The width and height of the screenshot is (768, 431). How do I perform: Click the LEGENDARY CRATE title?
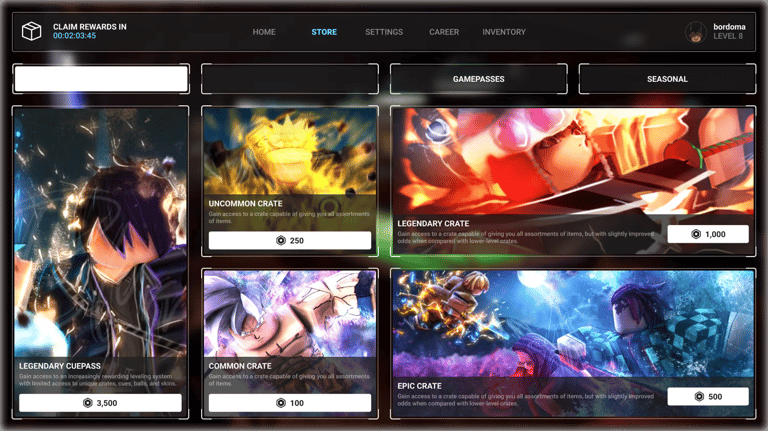coord(433,223)
